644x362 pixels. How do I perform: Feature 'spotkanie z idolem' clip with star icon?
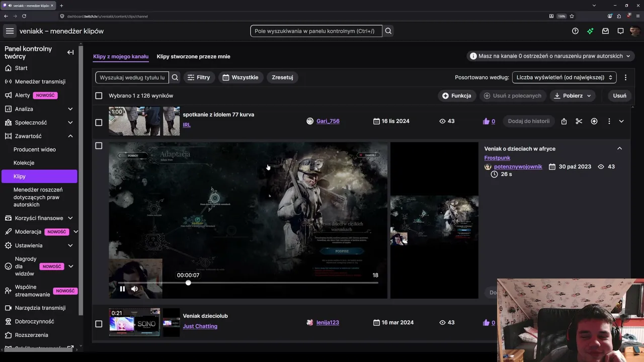[594, 121]
